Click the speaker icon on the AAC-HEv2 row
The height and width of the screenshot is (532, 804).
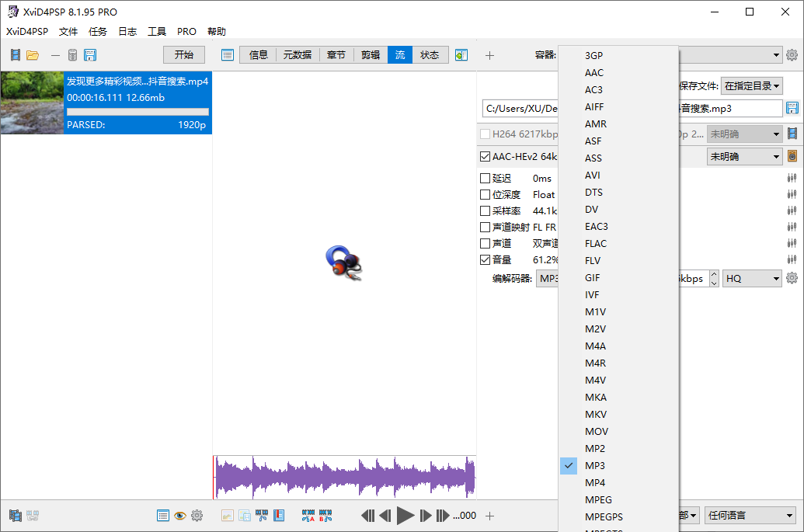pos(792,156)
